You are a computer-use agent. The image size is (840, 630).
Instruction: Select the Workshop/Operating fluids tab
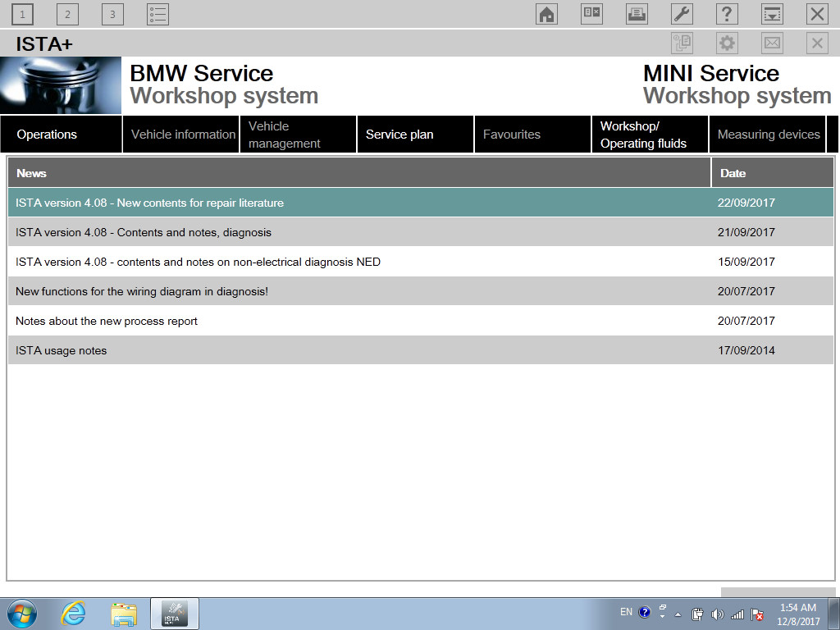click(x=651, y=135)
